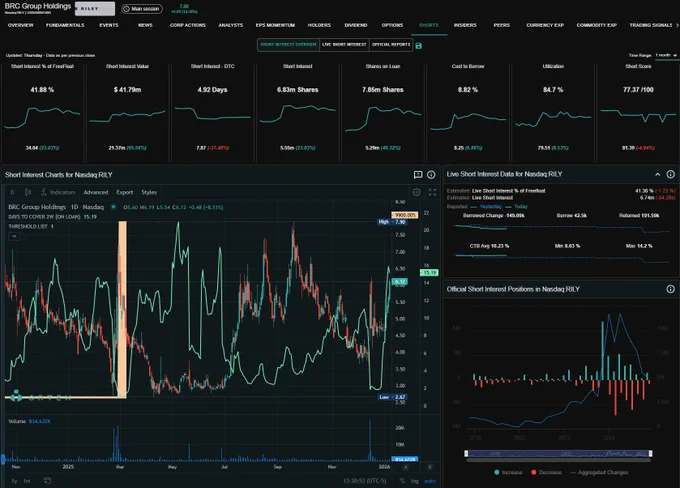Open chart settings gear icon

(416, 192)
